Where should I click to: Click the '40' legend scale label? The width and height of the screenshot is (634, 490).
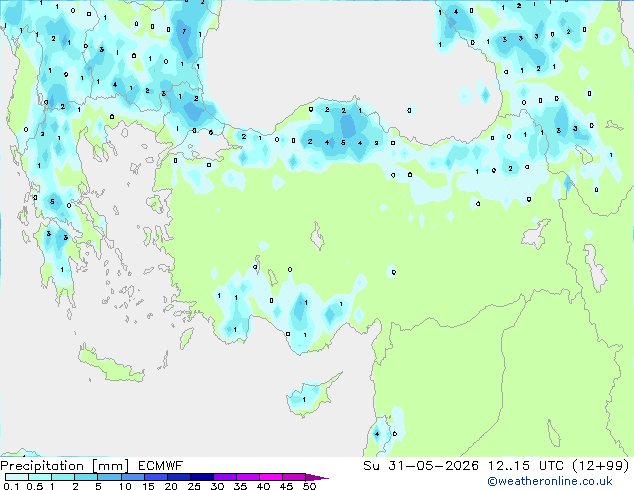tap(263, 486)
